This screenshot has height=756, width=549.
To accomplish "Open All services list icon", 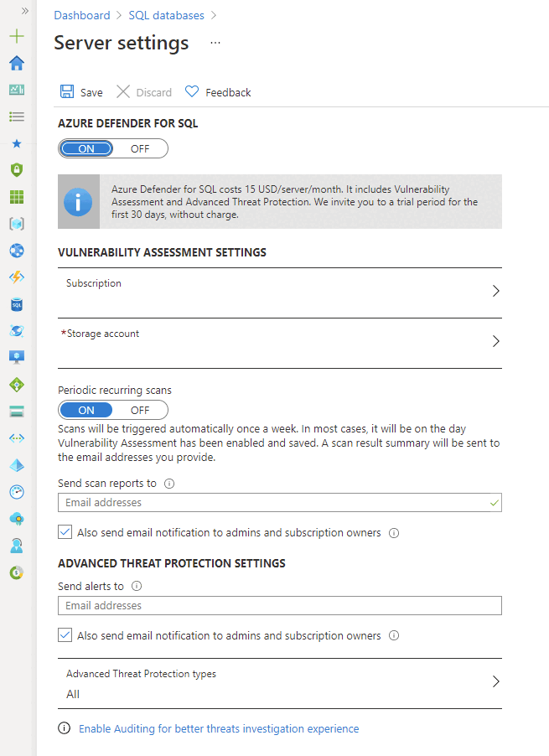I will pyautogui.click(x=17, y=117).
